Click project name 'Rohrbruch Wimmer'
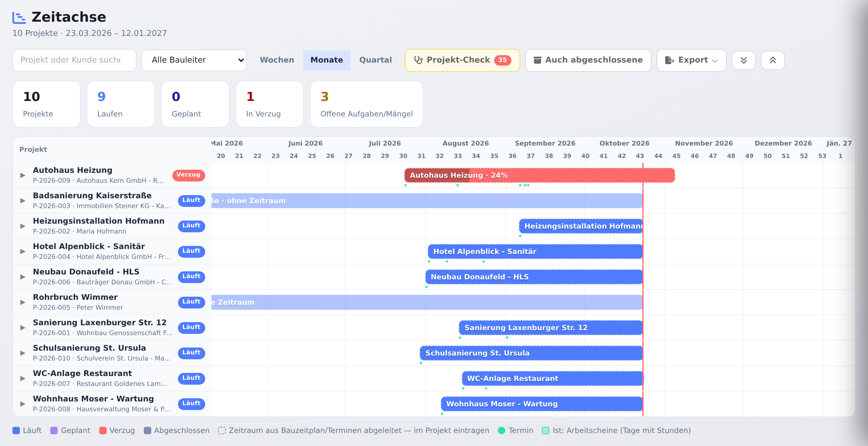 75,297
